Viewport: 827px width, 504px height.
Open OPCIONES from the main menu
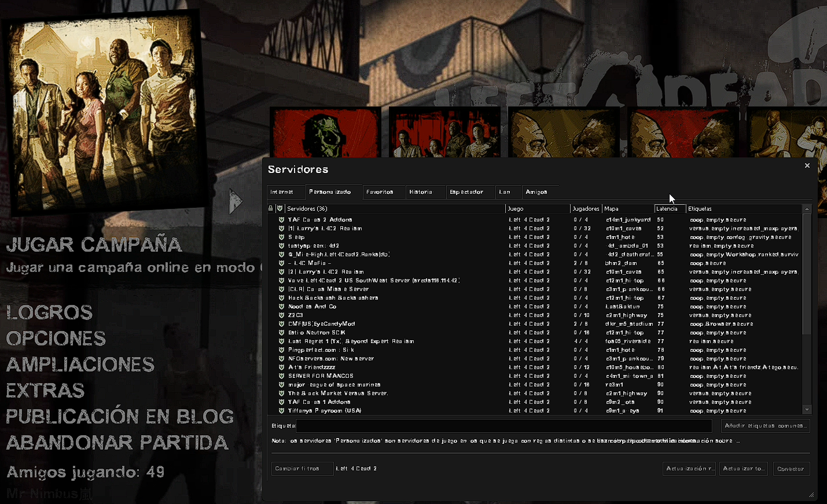coord(56,339)
